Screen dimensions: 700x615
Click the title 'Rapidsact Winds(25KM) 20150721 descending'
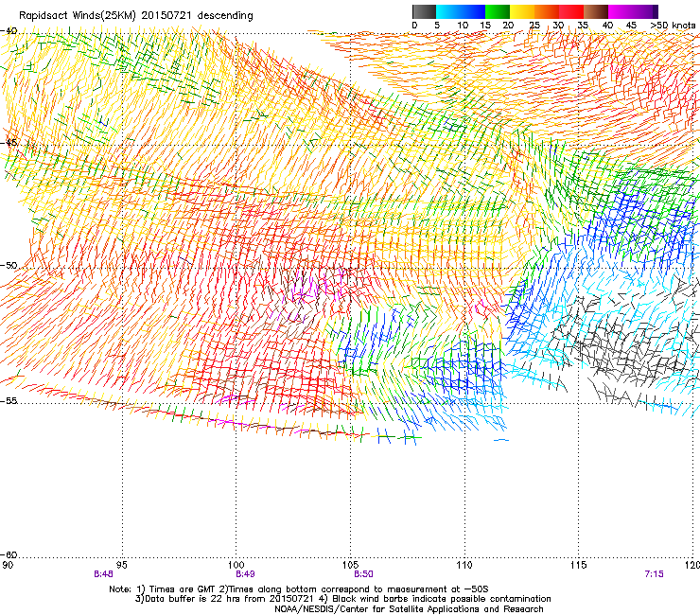[135, 16]
